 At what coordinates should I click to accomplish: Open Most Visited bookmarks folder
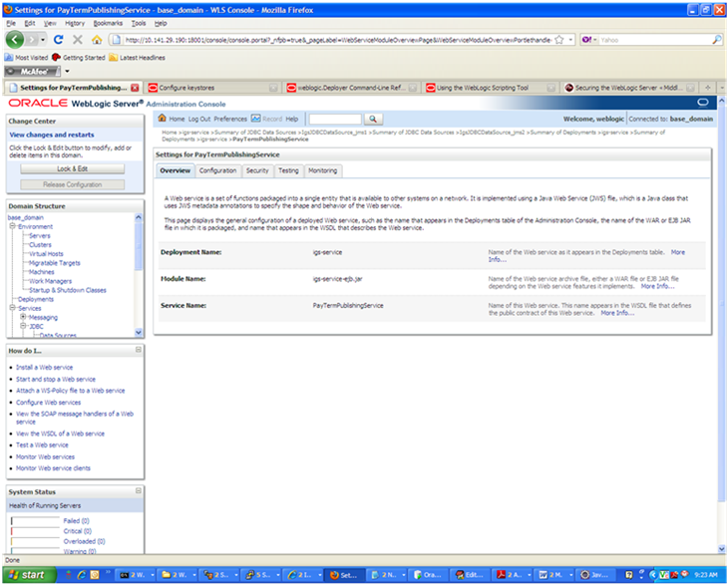click(x=27, y=58)
